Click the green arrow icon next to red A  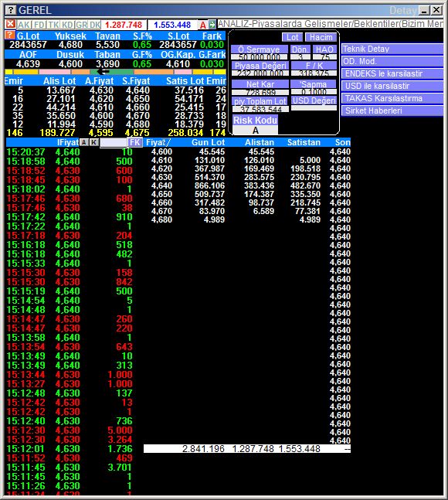pos(212,25)
